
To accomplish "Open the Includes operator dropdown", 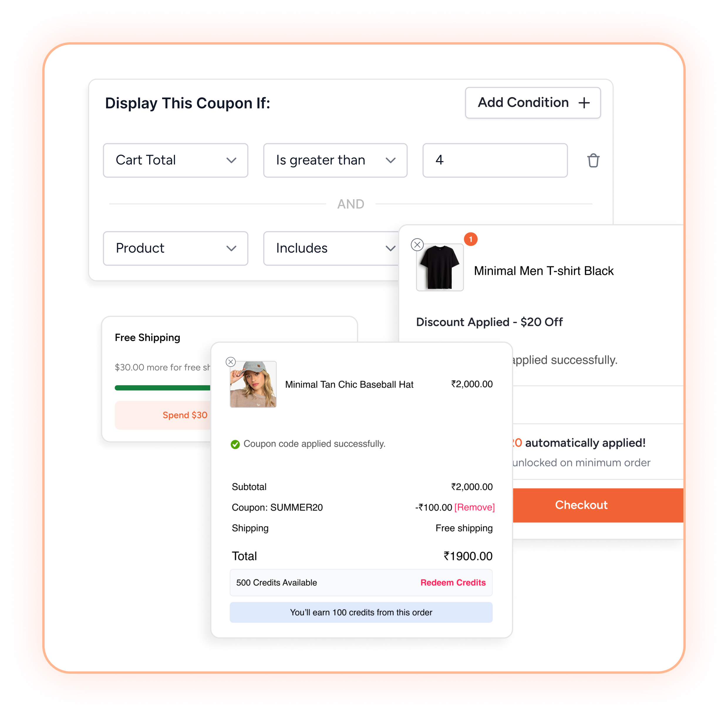I will [331, 248].
